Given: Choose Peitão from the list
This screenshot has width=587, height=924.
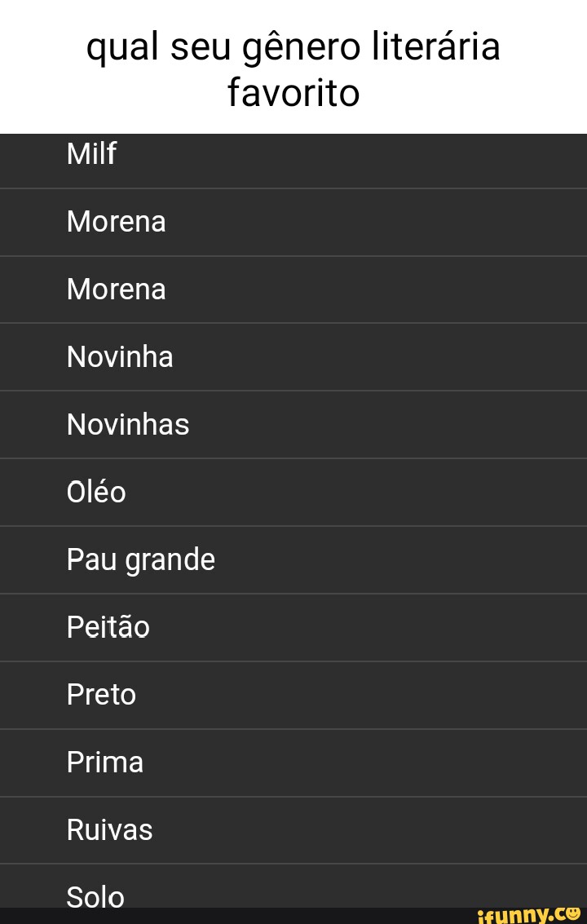Looking at the screenshot, I should click(293, 627).
